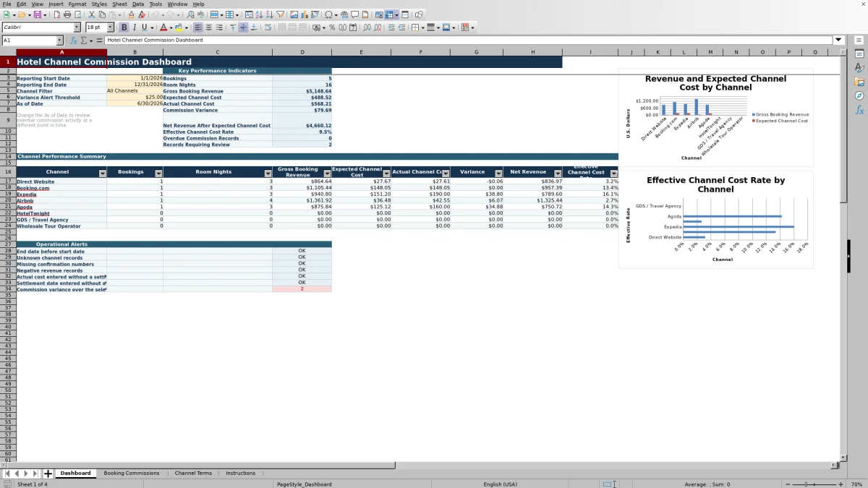The height and width of the screenshot is (488, 868).
Task: Open the Format menu
Action: 77,4
